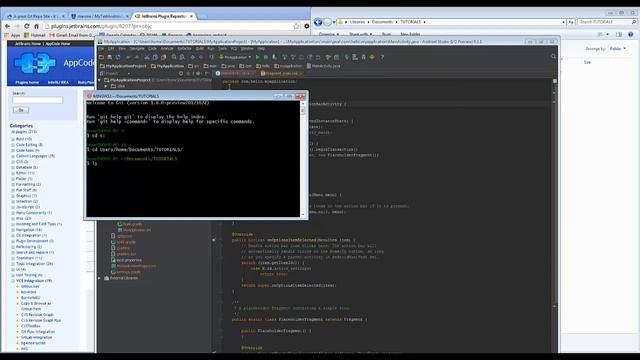Select settings.gradle in the project tree

[x=126, y=272]
